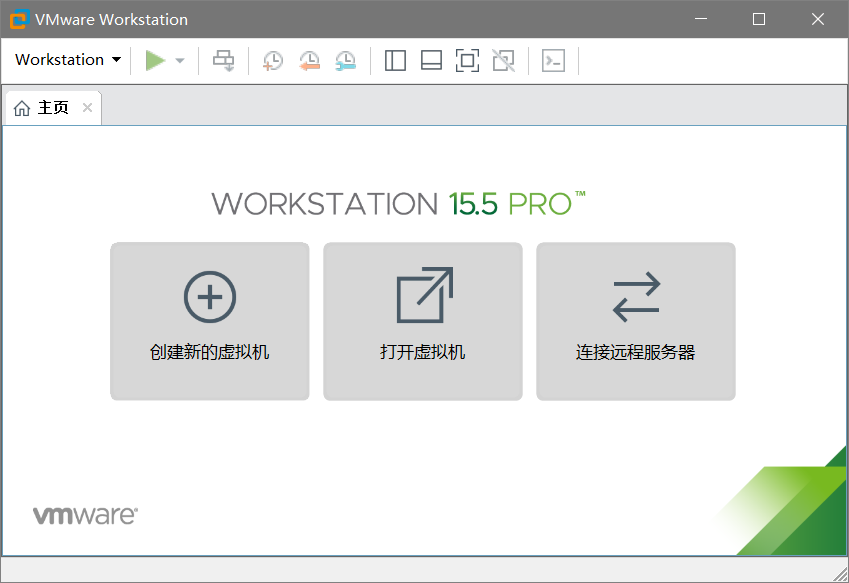Open the console view icon
Screen dimensions: 849x583
[553, 61]
